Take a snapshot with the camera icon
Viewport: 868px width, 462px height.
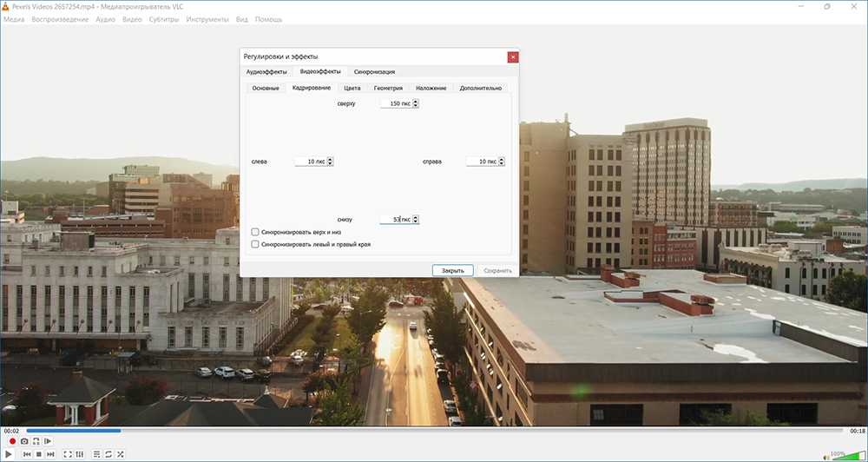[24, 442]
